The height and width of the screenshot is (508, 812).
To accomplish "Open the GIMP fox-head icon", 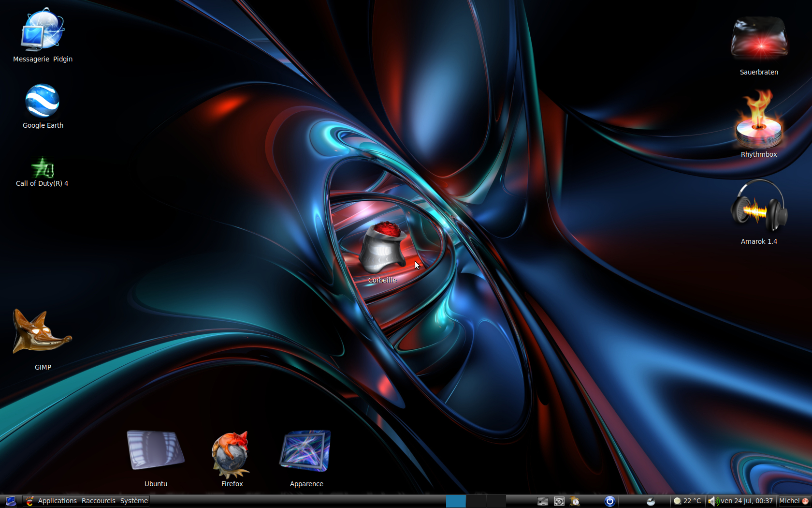I will point(42,332).
